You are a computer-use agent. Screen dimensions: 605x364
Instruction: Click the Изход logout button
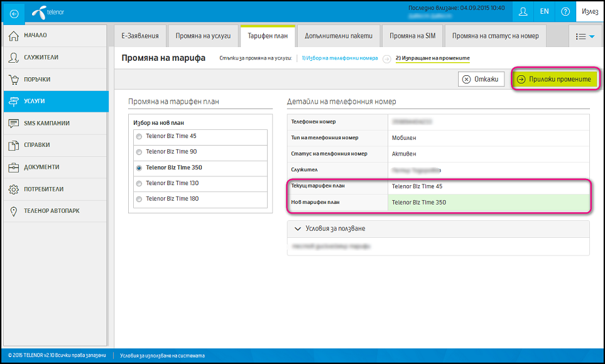[589, 11]
